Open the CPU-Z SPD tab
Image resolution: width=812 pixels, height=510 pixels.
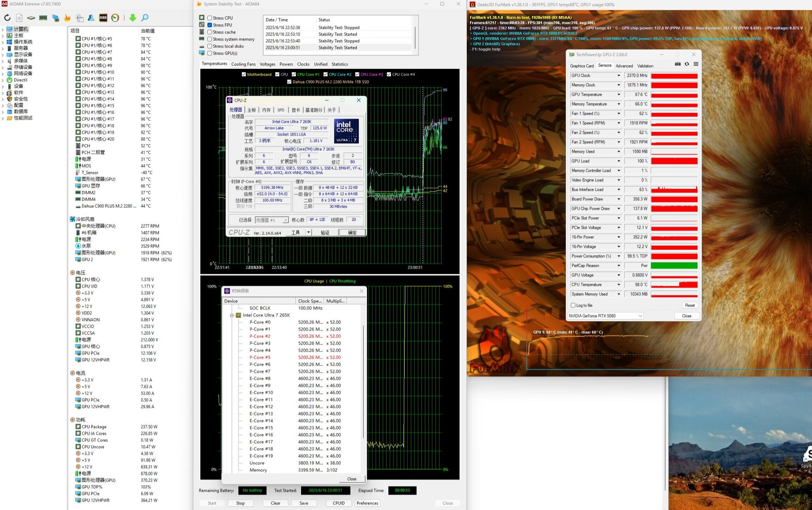coord(281,110)
